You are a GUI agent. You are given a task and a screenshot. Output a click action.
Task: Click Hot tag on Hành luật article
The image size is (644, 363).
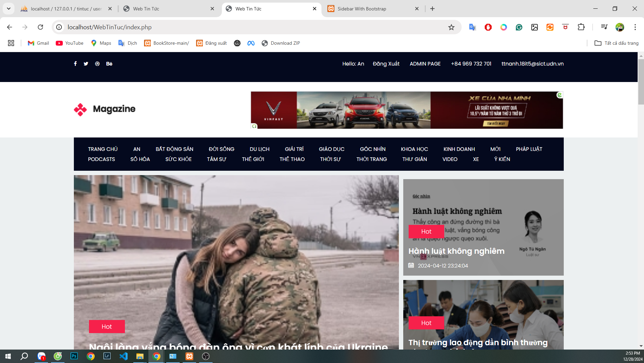point(426,232)
